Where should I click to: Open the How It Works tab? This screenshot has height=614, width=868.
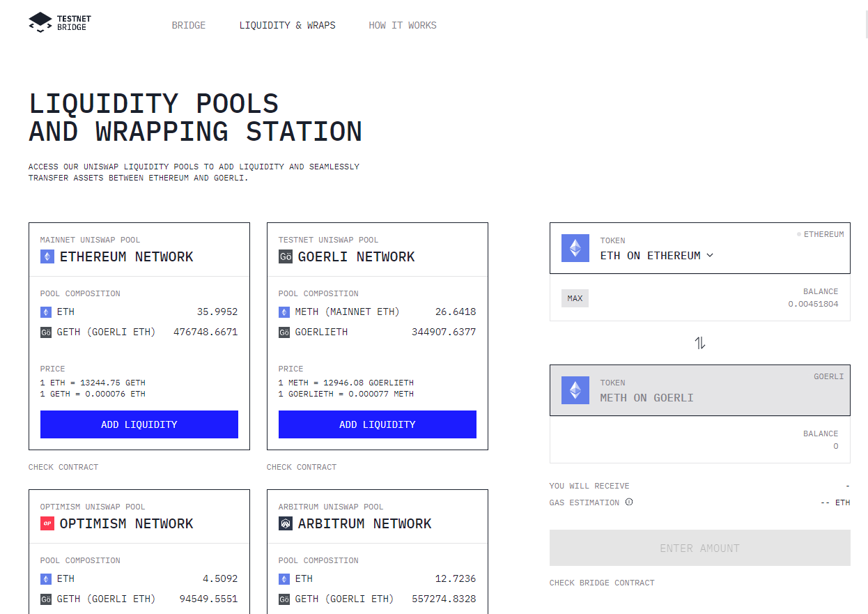tap(403, 25)
